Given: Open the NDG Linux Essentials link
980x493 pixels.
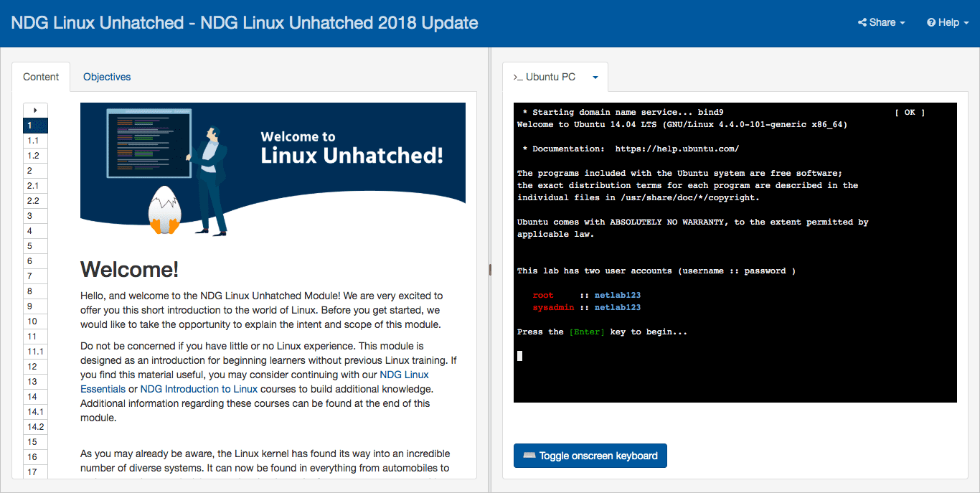Looking at the screenshot, I should point(404,375).
